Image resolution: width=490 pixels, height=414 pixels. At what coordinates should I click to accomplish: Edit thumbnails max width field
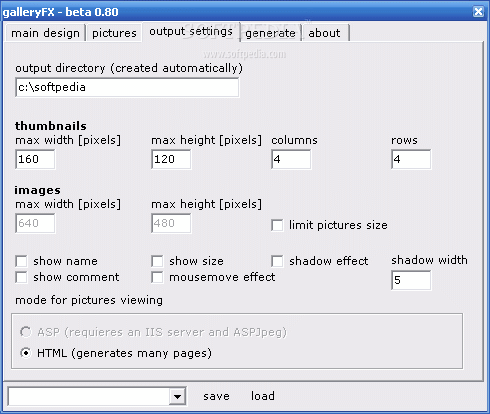(35, 159)
